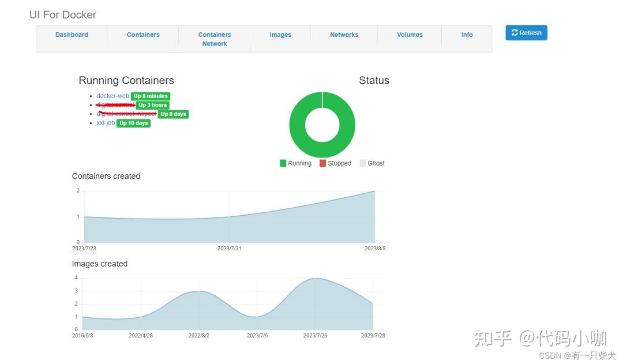
Task: Click the Stopped legend color square
Action: click(321, 163)
